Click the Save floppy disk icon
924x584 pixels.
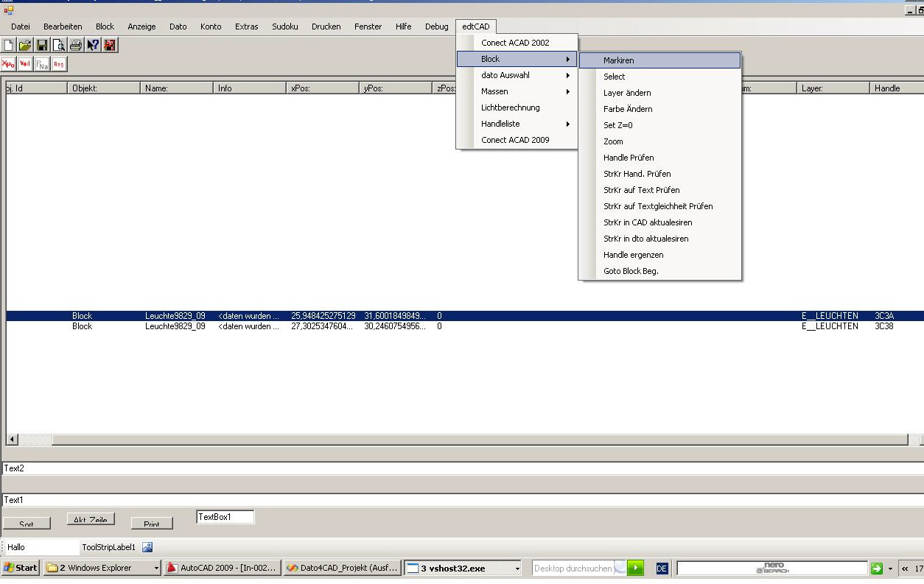pos(42,46)
